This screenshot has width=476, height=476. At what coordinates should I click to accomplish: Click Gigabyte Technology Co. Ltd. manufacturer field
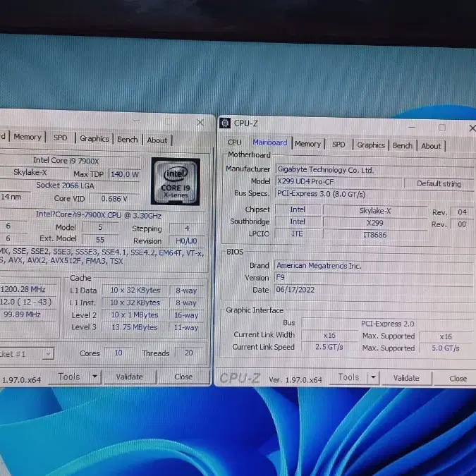375,171
